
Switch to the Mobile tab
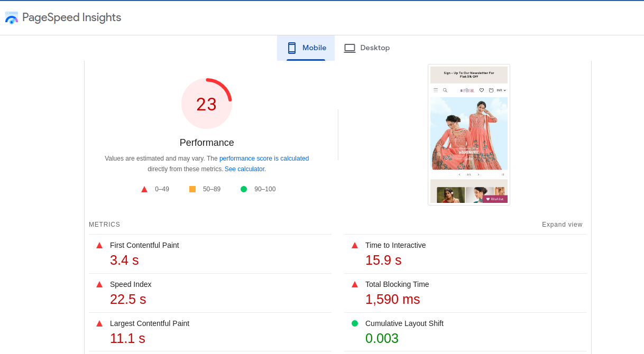pyautogui.click(x=306, y=48)
